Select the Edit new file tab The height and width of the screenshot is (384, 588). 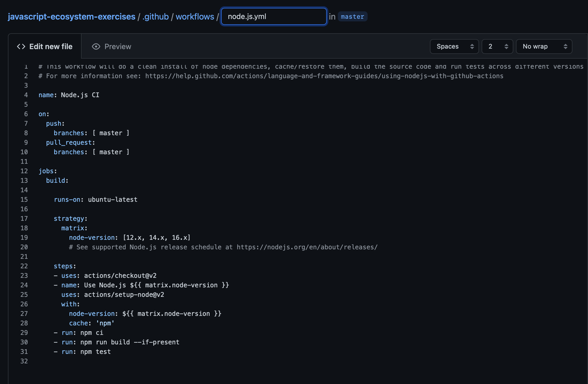(x=45, y=46)
